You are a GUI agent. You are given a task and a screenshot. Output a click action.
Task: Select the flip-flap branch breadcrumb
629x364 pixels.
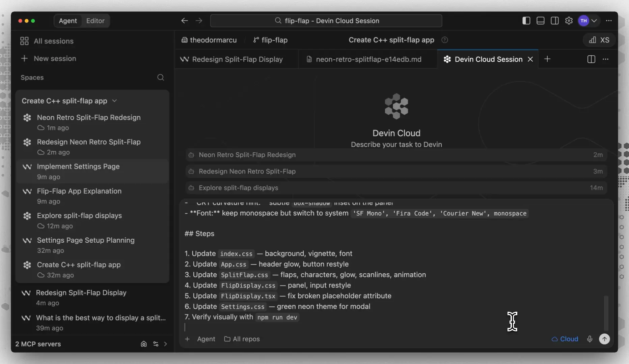click(270, 40)
